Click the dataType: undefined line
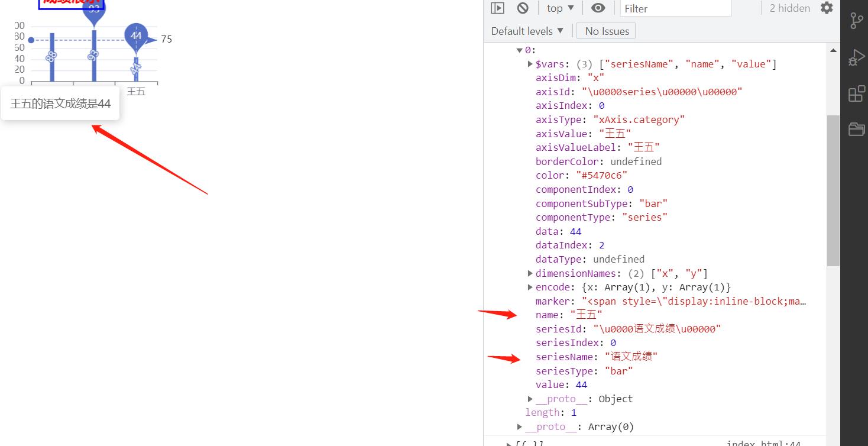 point(590,259)
